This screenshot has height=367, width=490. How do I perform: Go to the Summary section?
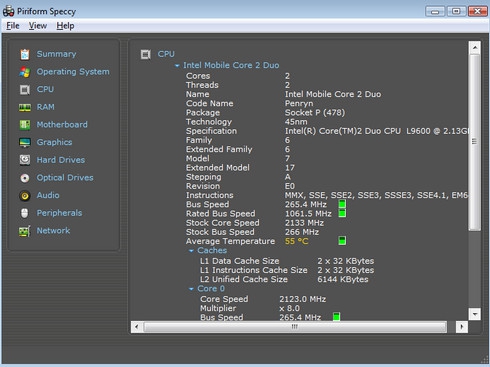[x=56, y=54]
